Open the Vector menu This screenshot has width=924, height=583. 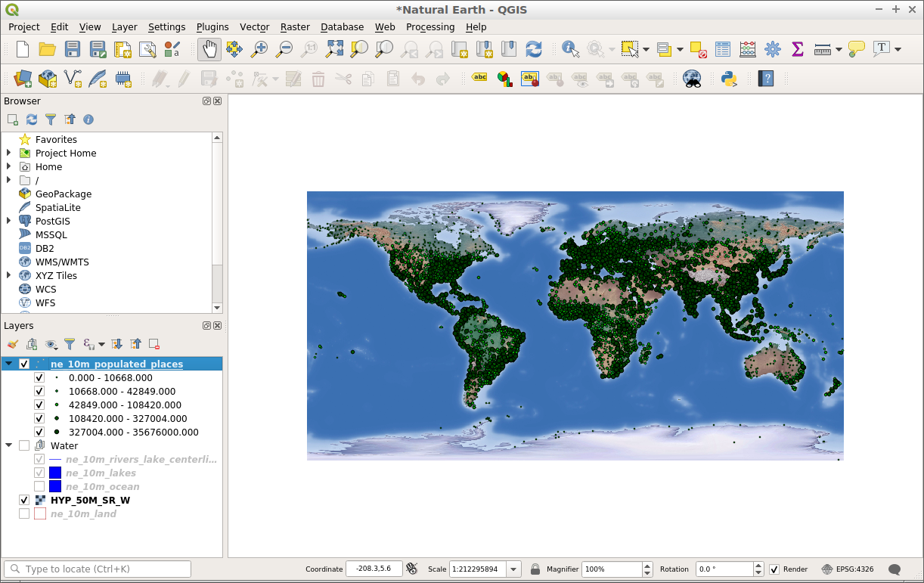[x=254, y=26]
